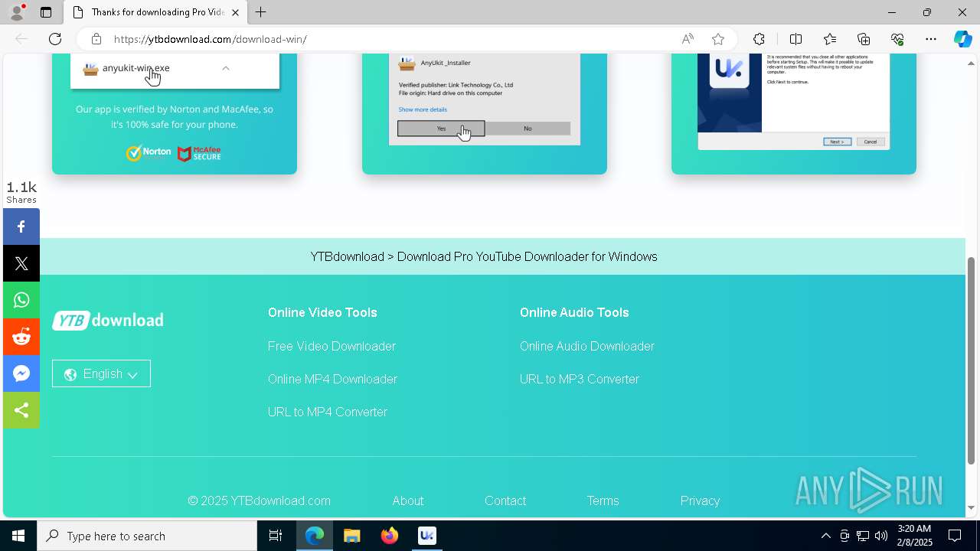Share page on Facebook sidebar icon
The width and height of the screenshot is (980, 551).
21,227
